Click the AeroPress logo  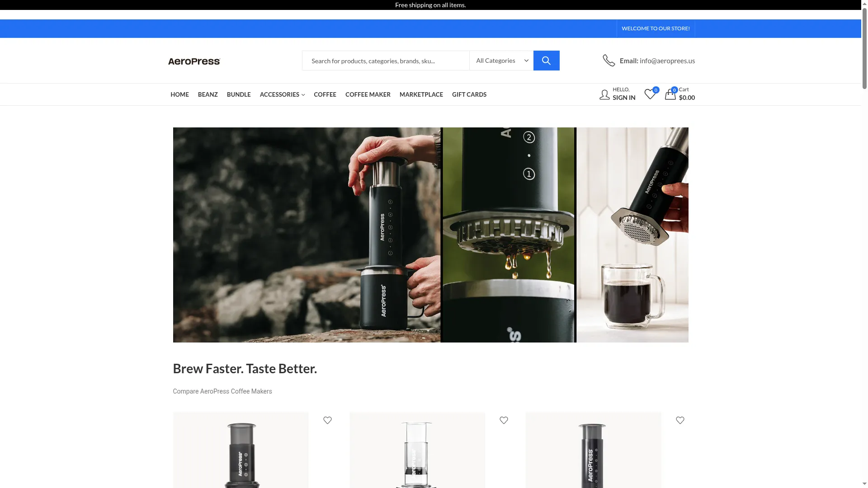(194, 61)
